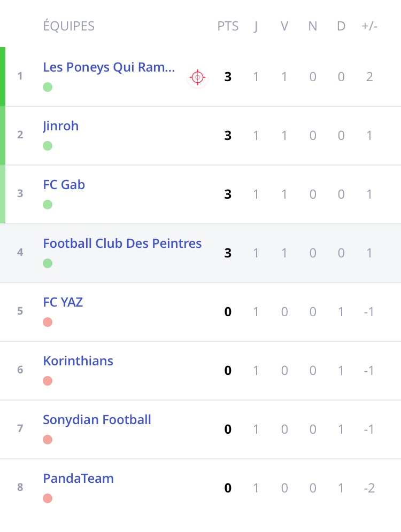Click the PTS column header

pos(228,26)
